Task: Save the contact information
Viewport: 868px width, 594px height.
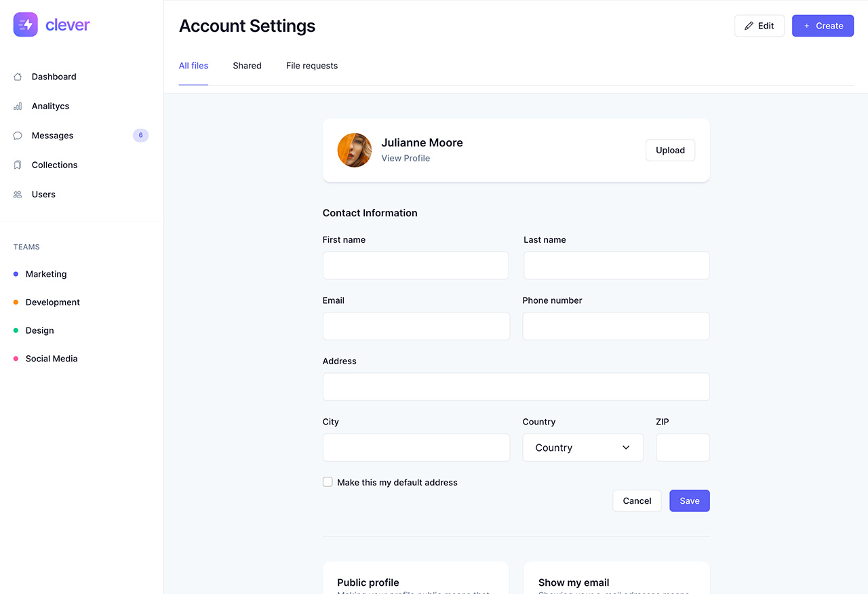Action: 689,500
